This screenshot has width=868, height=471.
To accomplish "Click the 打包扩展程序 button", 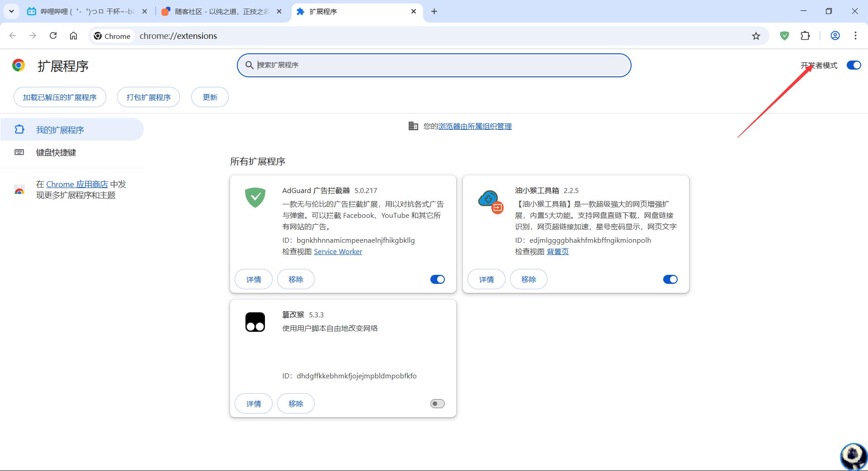I will coord(148,97).
